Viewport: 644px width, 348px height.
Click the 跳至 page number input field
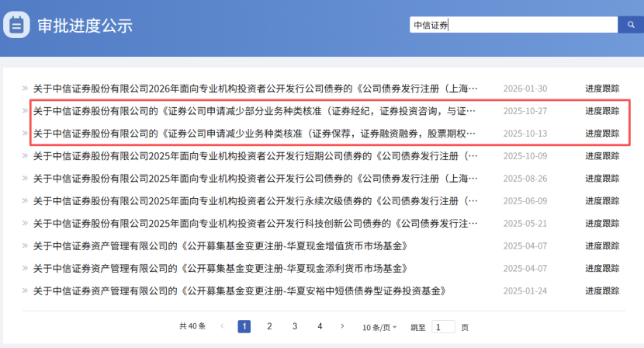(x=443, y=327)
